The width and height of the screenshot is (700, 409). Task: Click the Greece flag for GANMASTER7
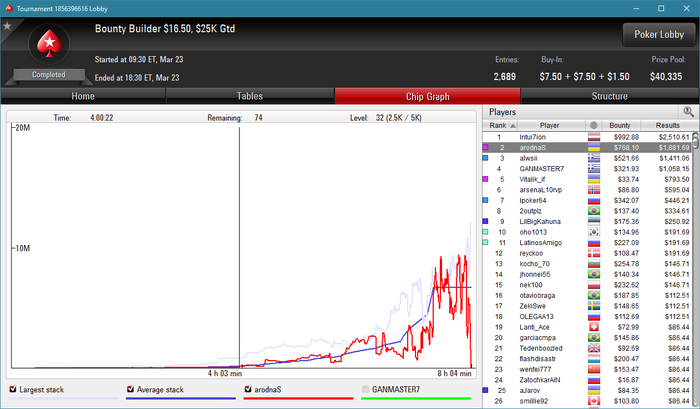(594, 169)
